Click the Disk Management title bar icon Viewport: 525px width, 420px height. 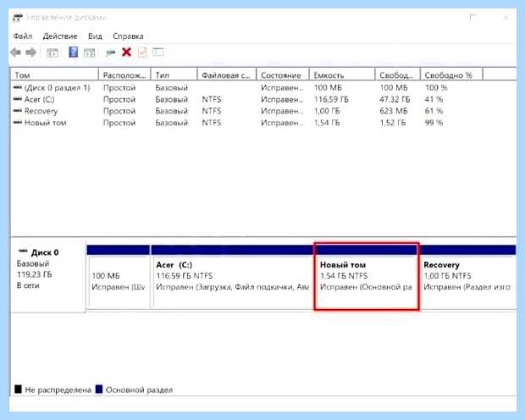[18, 18]
